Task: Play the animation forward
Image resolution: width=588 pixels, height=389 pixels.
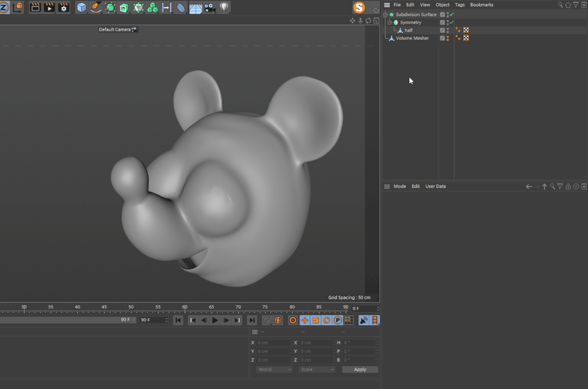Action: pyautogui.click(x=215, y=320)
